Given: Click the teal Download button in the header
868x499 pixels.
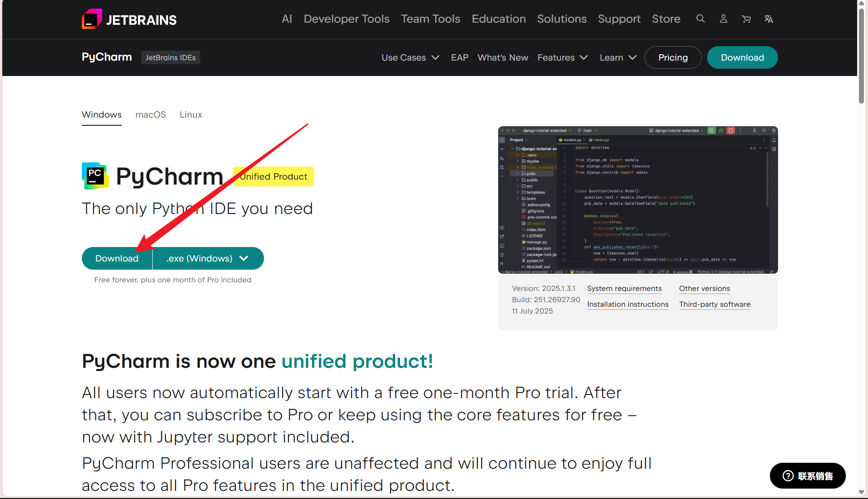Looking at the screenshot, I should coord(742,57).
